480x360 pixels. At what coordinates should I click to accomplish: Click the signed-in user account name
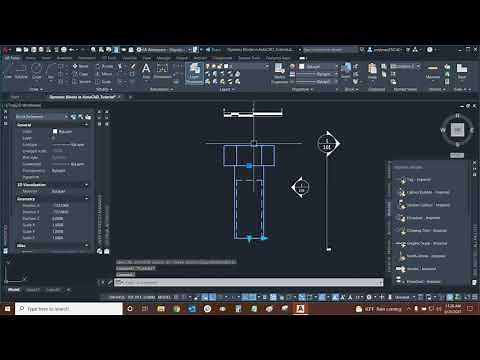click(388, 50)
